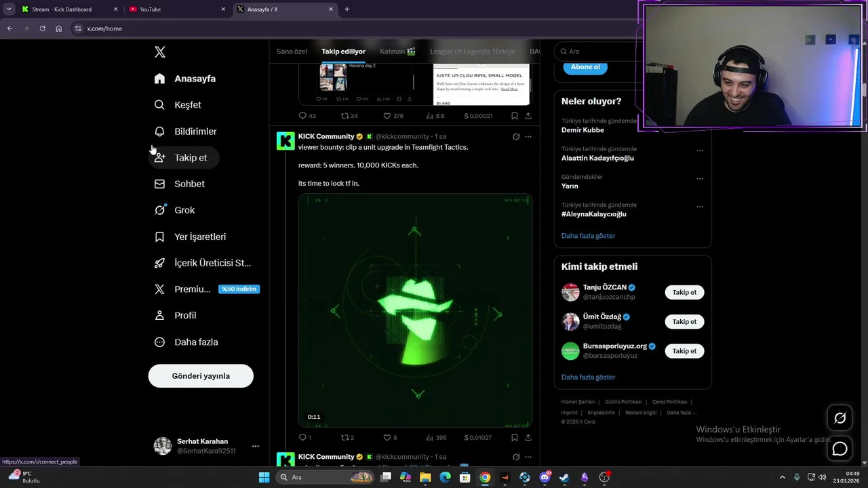Open Bildirimler notifications
868x488 pixels.
tap(185, 131)
